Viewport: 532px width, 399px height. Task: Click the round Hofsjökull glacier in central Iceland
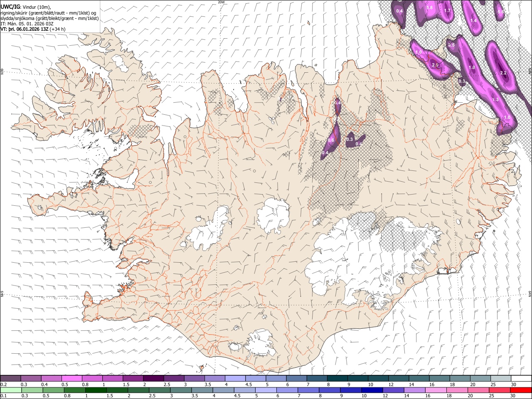click(x=273, y=215)
